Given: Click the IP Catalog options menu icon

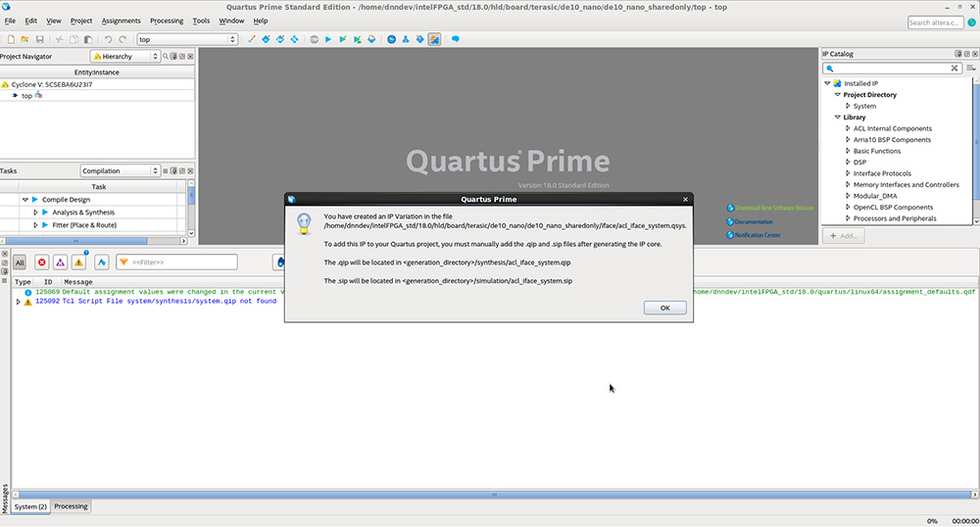Looking at the screenshot, I should [x=970, y=68].
